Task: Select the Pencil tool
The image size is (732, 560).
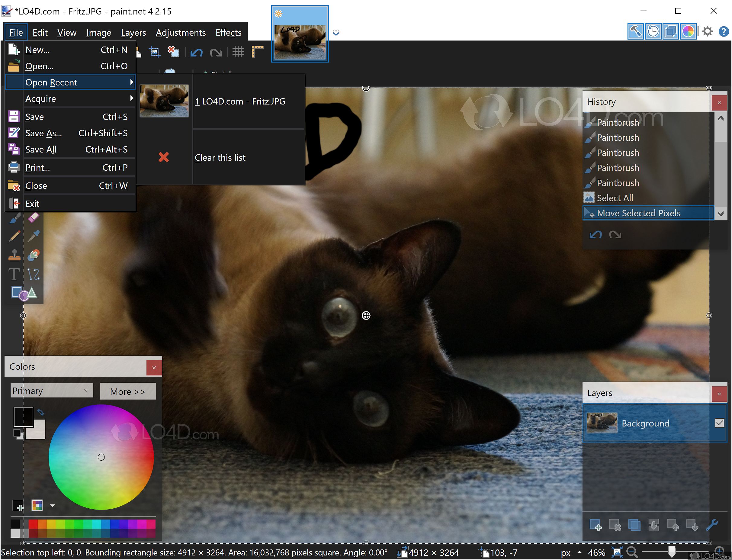Action: tap(14, 236)
